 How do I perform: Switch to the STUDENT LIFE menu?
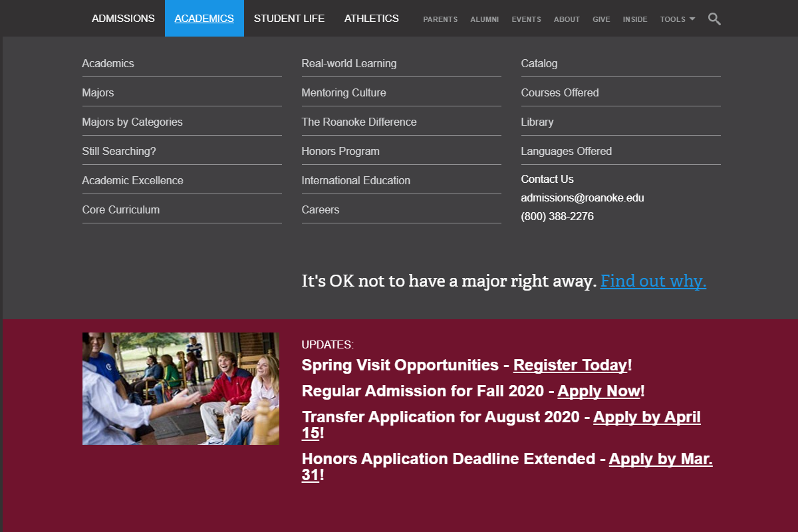click(289, 18)
